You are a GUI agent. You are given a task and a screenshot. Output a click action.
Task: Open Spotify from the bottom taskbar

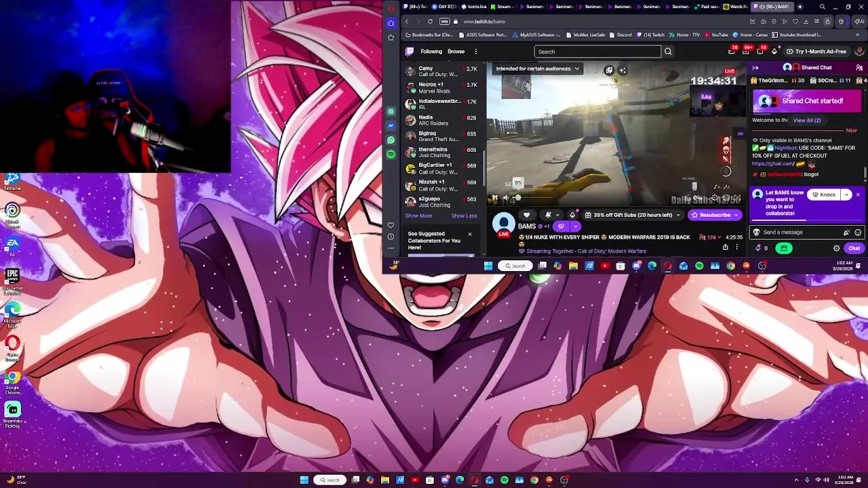(505, 480)
